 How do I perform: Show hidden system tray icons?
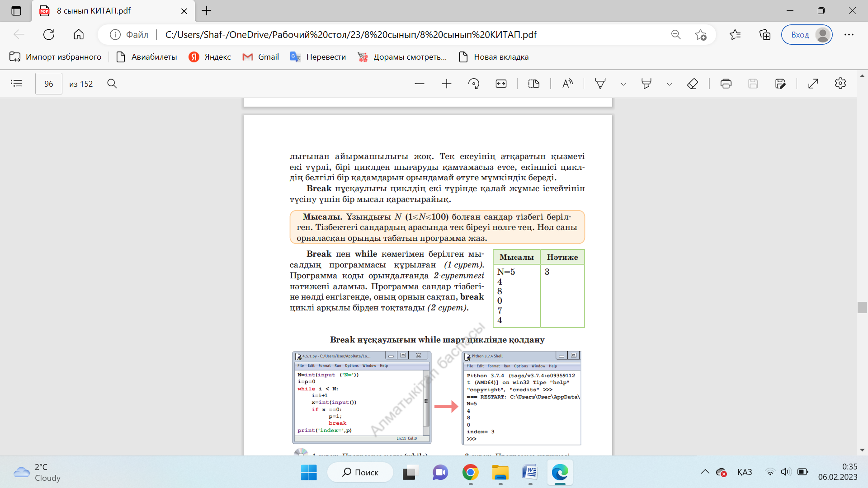tap(705, 472)
